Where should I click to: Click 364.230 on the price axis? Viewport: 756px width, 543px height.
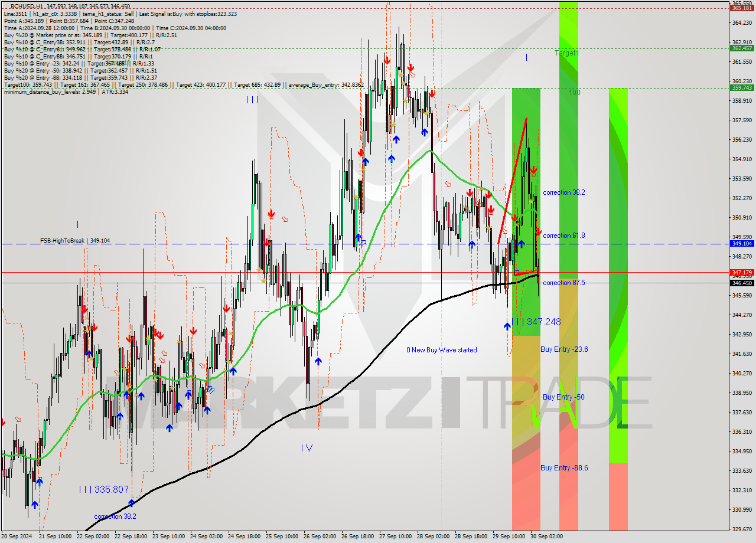742,23
